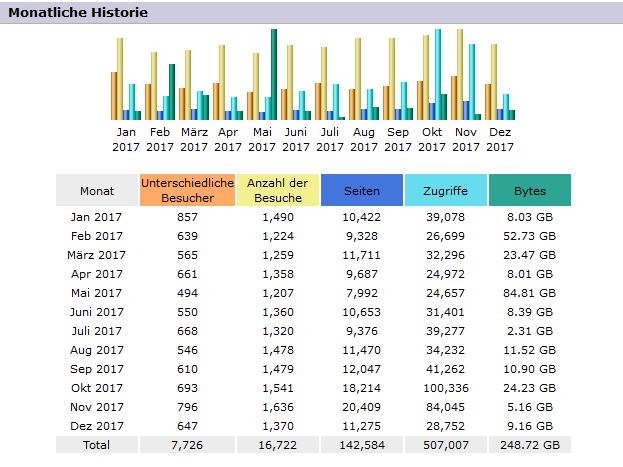Click the Dez 2017 chart label
This screenshot has height=467, width=623.
(x=500, y=139)
